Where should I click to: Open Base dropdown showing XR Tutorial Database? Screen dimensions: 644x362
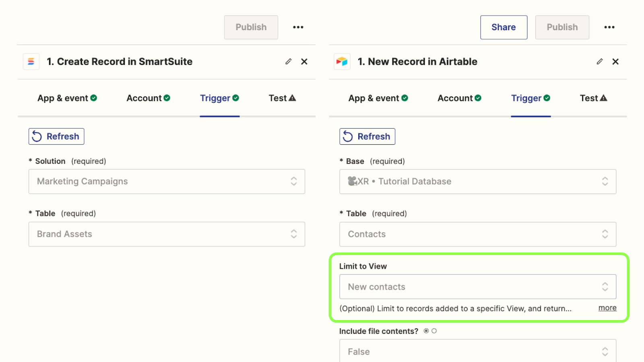tap(478, 181)
